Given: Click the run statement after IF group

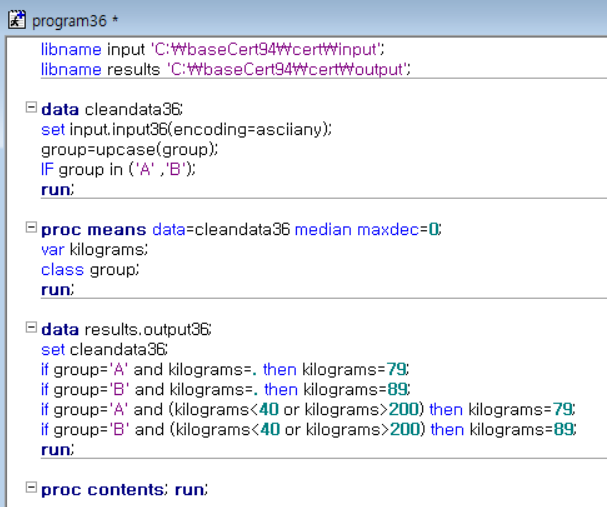Looking at the screenshot, I should 58,190.
